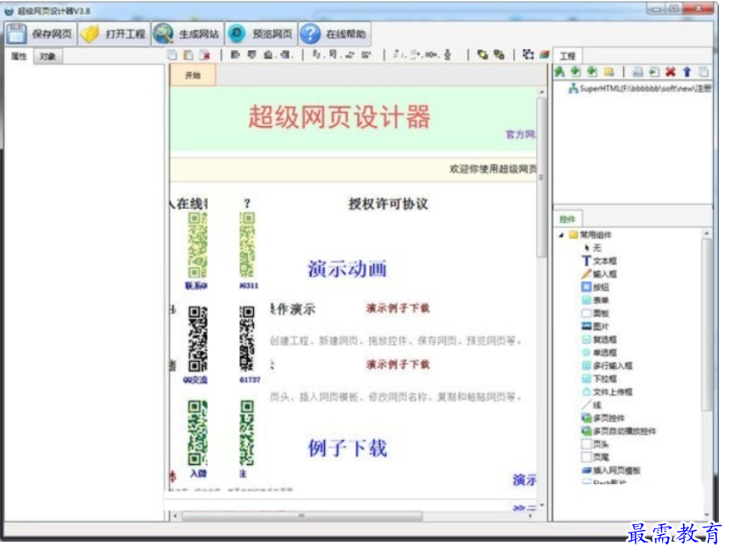729x560 pixels.
Task: Open 在线帮助 online help
Action: coord(334,34)
